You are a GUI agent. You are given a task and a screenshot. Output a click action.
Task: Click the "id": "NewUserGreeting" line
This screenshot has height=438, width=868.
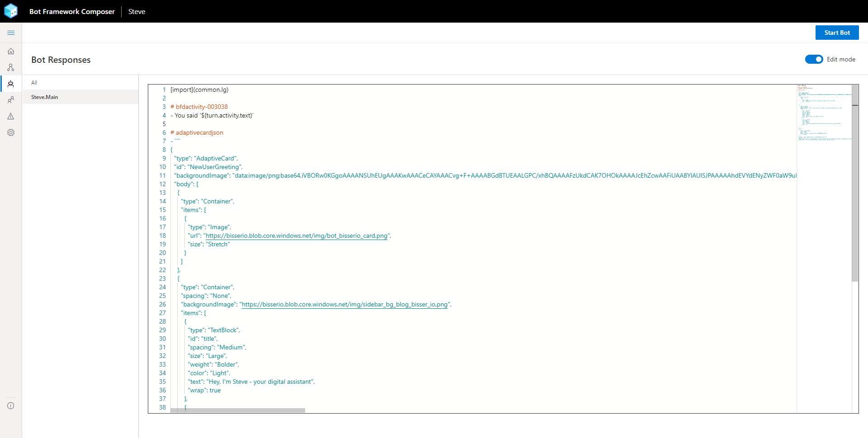[x=208, y=167]
